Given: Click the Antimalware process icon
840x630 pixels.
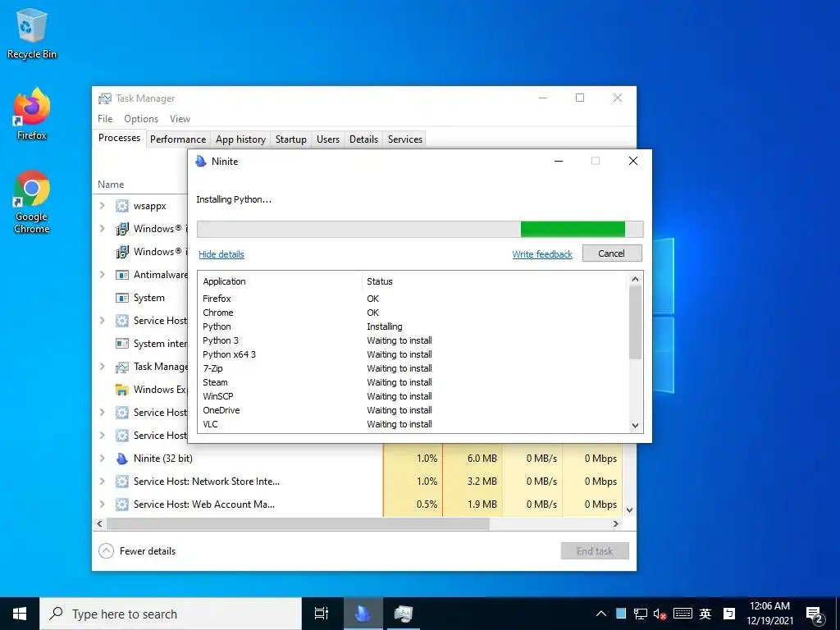Looking at the screenshot, I should tap(122, 275).
